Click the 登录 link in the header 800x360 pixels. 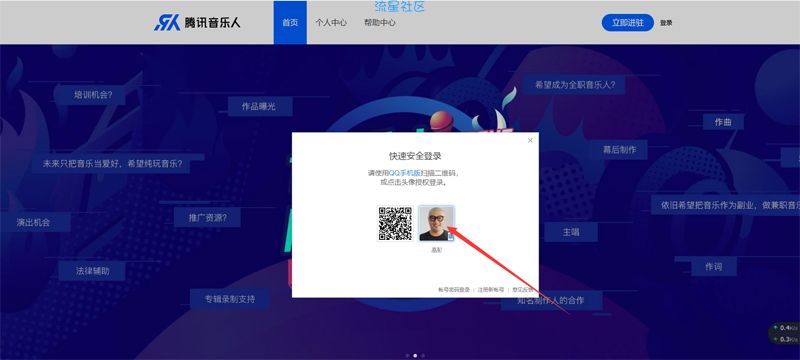[666, 23]
